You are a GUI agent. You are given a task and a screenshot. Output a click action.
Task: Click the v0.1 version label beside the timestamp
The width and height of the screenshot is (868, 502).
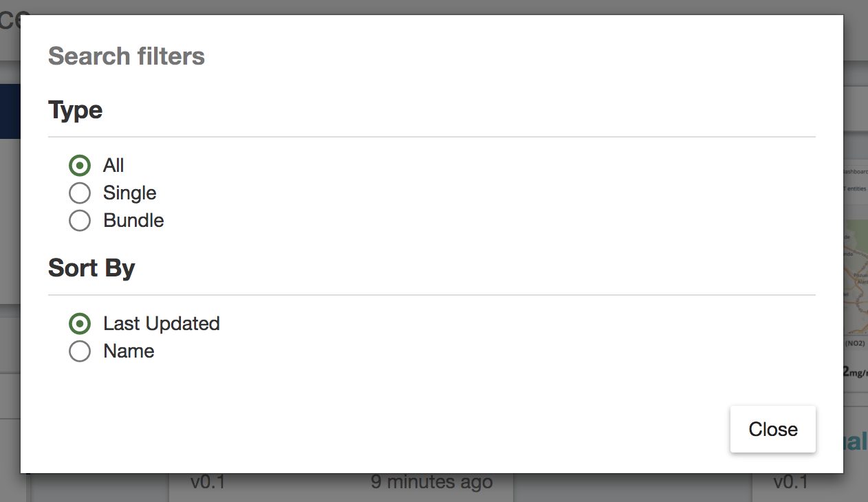coord(208,482)
